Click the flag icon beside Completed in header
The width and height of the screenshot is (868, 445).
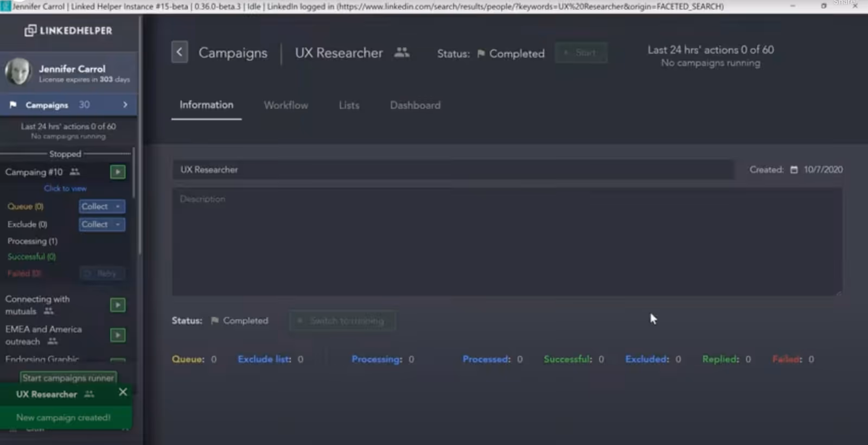tap(481, 54)
